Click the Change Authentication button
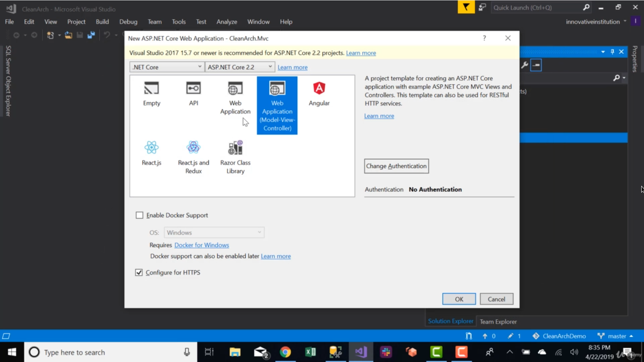This screenshot has width=644, height=362. coord(396,166)
